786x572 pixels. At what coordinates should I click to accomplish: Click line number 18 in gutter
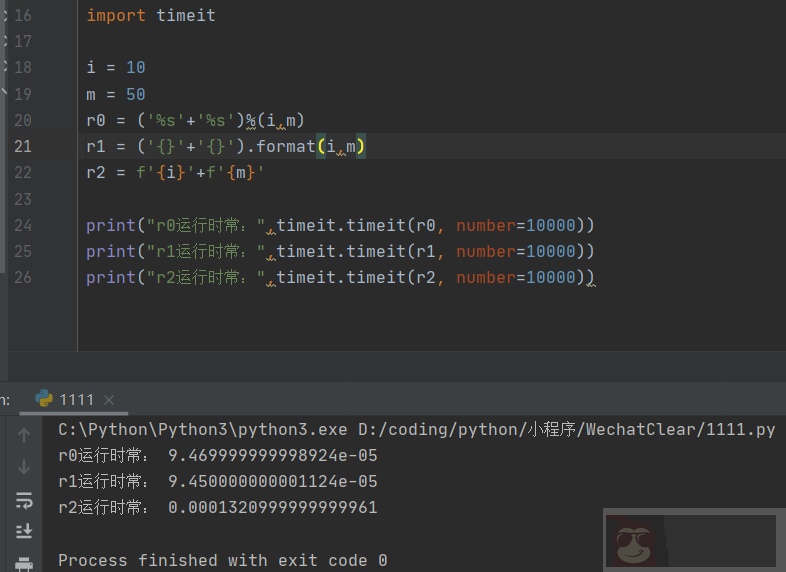[23, 68]
